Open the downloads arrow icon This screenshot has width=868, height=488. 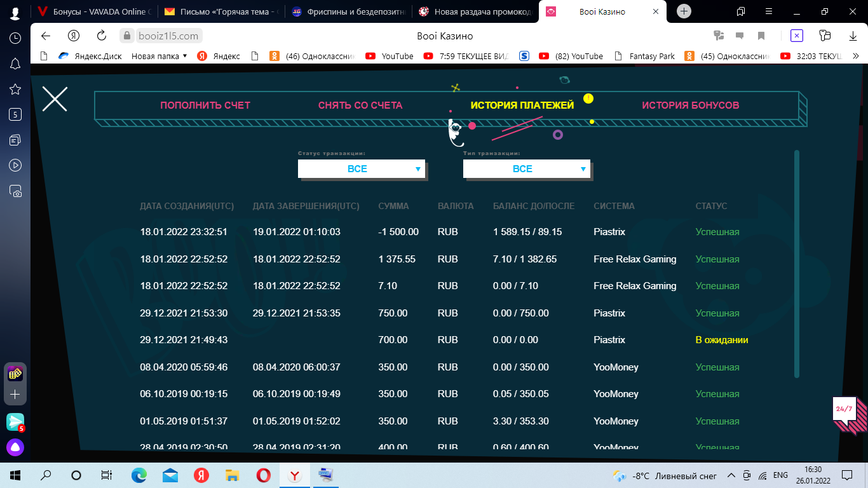pos(853,36)
